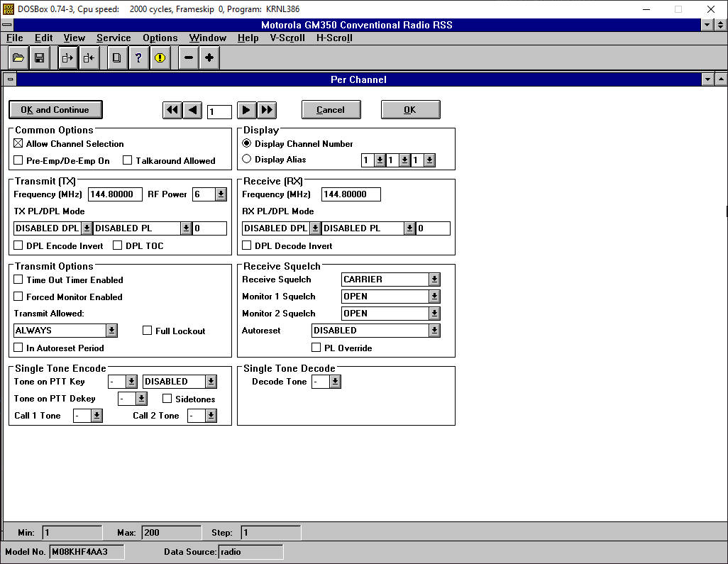Open the File menu

[14, 38]
